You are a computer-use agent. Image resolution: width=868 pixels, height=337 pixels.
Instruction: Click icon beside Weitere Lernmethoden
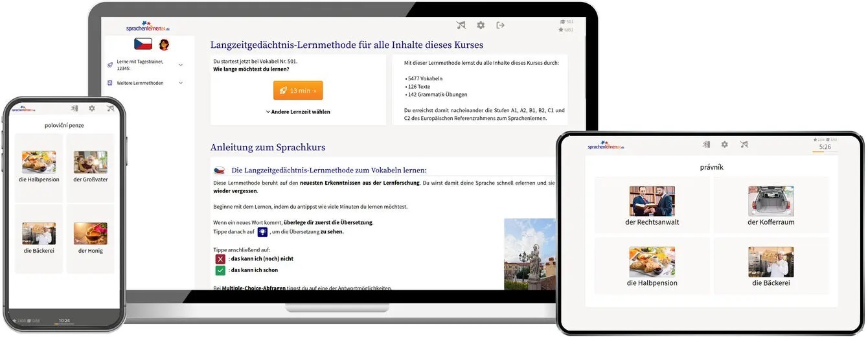110,83
